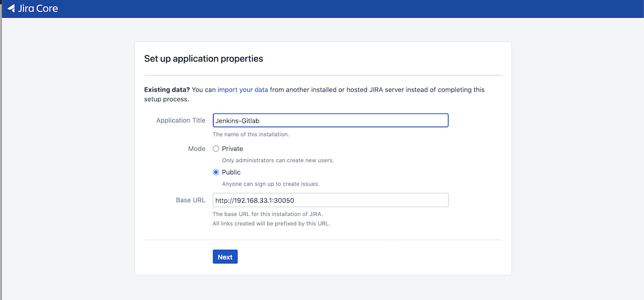The height and width of the screenshot is (300, 644).
Task: Click the Jira Core logo icon
Action: pyautogui.click(x=11, y=9)
